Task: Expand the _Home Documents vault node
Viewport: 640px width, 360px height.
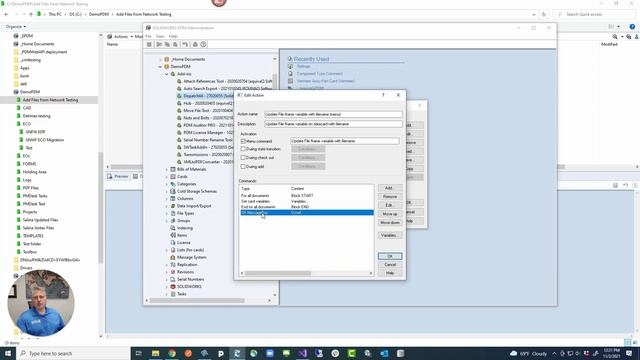Action: 160,59
